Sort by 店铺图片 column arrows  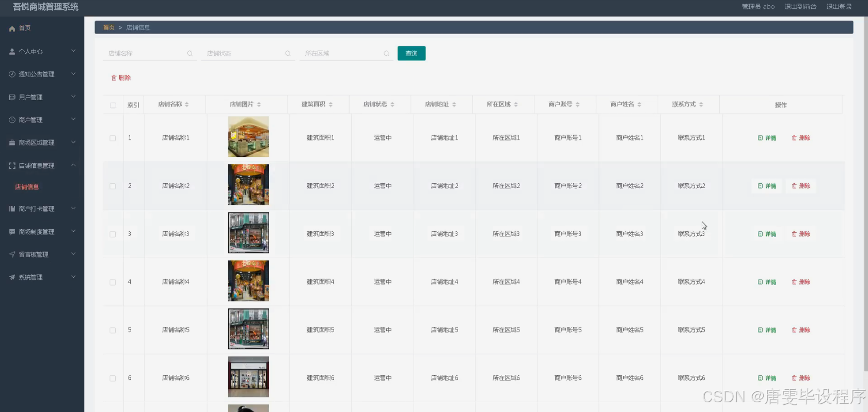(259, 104)
